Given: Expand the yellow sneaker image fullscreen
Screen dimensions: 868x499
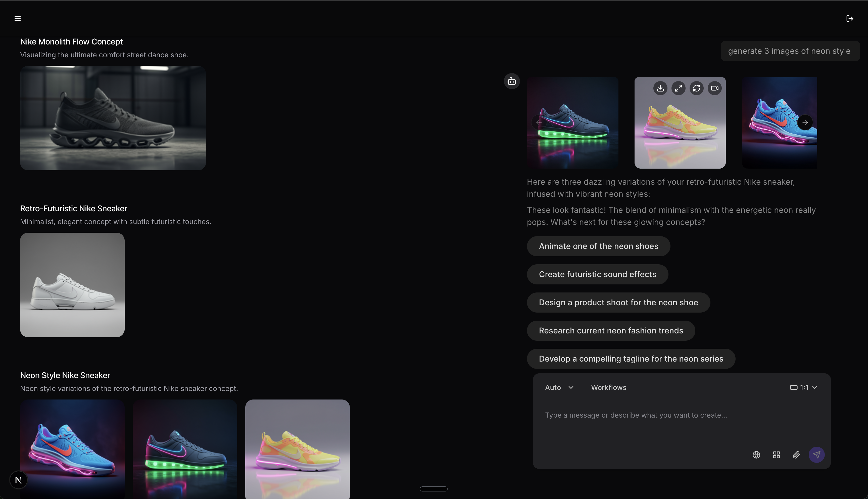Looking at the screenshot, I should click(678, 88).
